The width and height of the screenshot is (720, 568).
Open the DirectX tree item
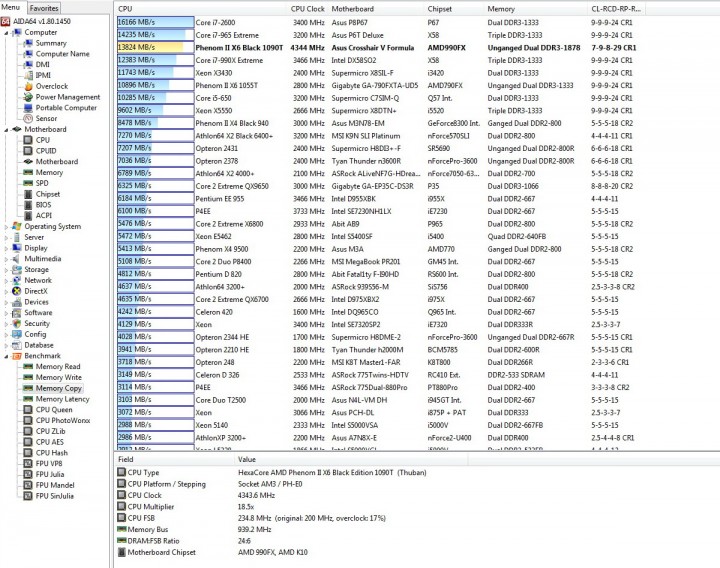pos(36,291)
